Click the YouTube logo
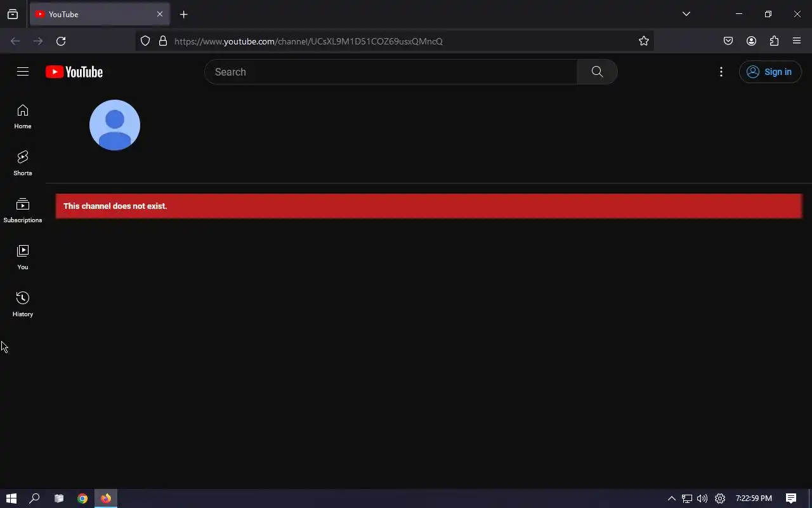Viewport: 812px width, 508px height. click(74, 72)
